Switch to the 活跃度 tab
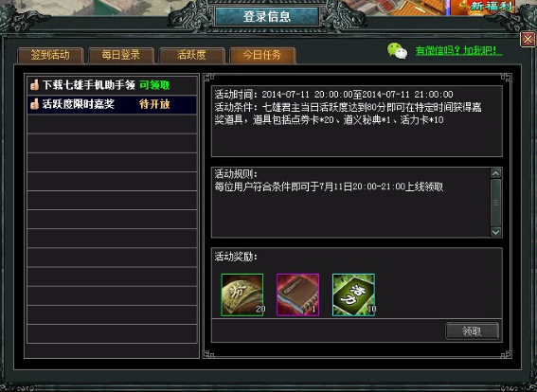The height and width of the screenshot is (392, 537). tap(191, 55)
